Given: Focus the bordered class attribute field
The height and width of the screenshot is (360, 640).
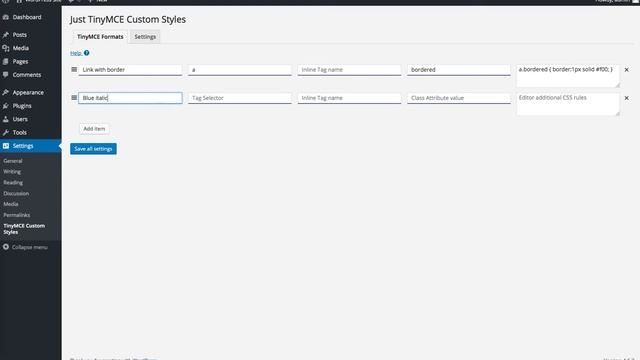Looking at the screenshot, I should (x=459, y=70).
